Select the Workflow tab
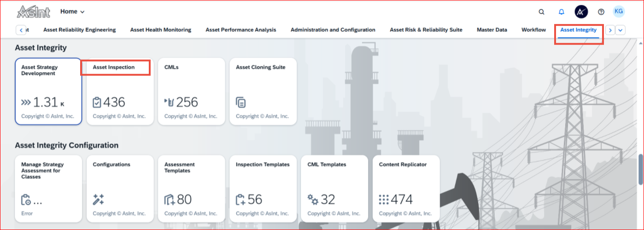 533,29
